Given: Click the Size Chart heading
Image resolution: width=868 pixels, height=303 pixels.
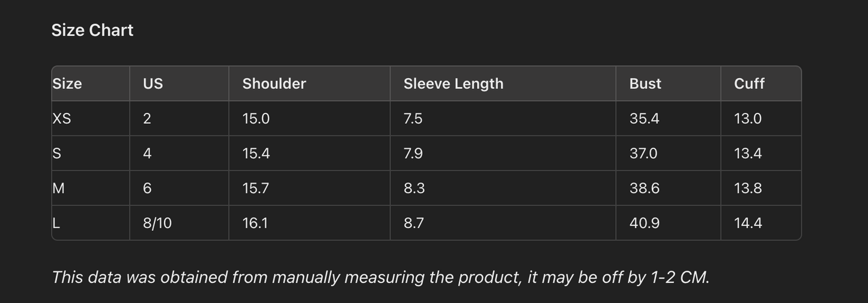Looking at the screenshot, I should click(x=92, y=30).
